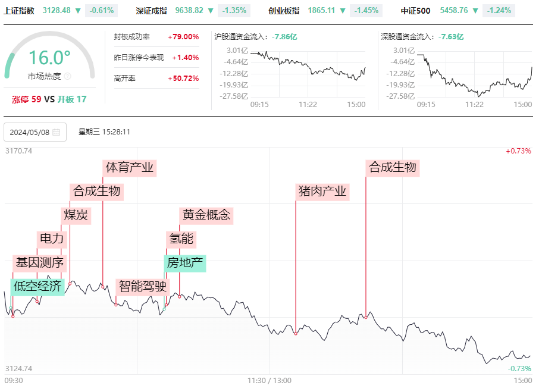Image resolution: width=542 pixels, height=392 pixels.
Task: Click the 黄金概念 sector label
Action: point(206,216)
